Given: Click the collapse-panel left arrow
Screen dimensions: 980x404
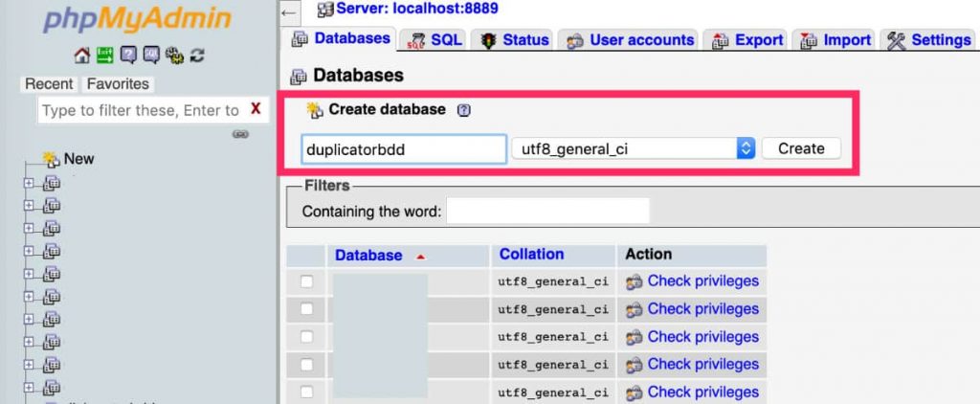Looking at the screenshot, I should [x=288, y=11].
